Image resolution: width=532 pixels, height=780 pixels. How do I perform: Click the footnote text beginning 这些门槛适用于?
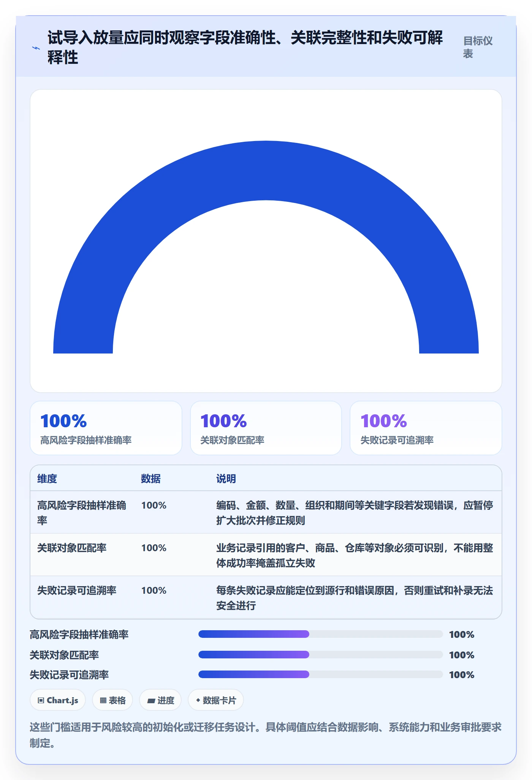click(266, 735)
